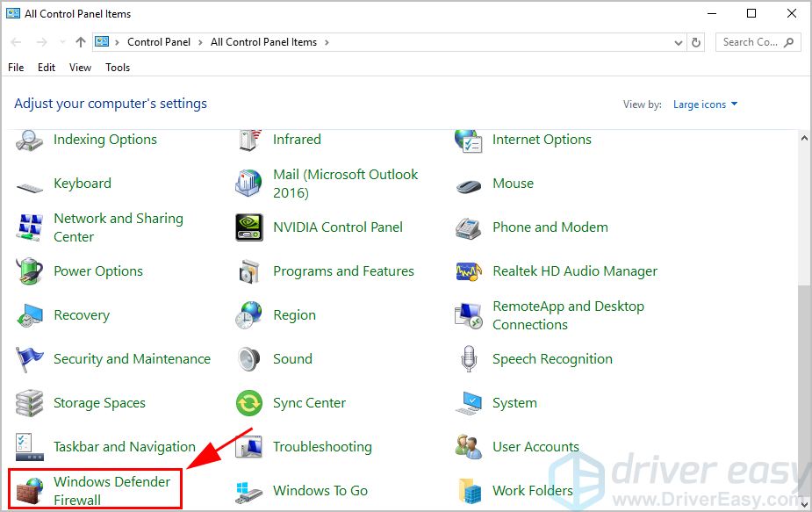Click the Security and Maintenance flag icon

[x=30, y=359]
